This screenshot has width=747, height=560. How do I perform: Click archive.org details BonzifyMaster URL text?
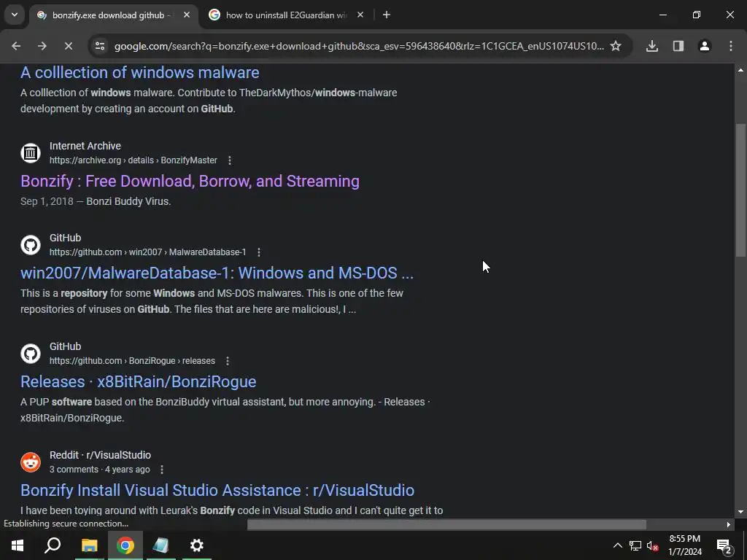pos(133,160)
